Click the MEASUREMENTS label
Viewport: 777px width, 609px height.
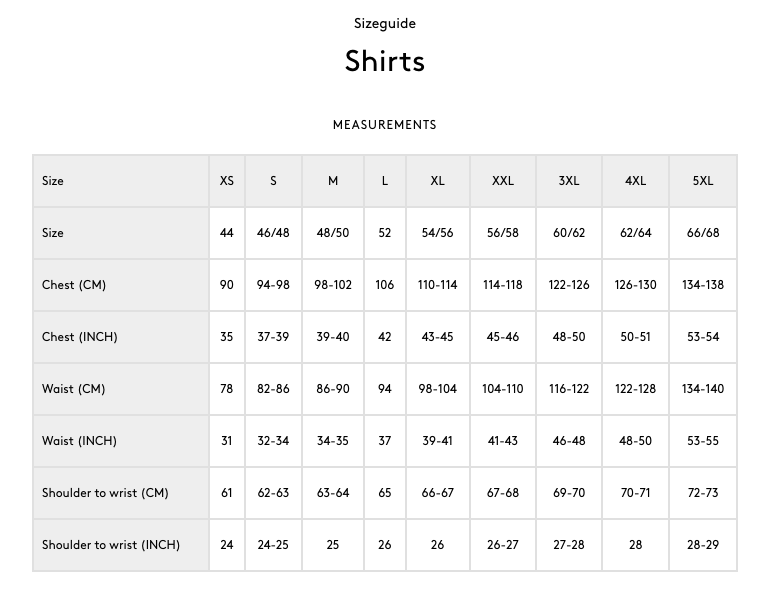[x=385, y=125]
